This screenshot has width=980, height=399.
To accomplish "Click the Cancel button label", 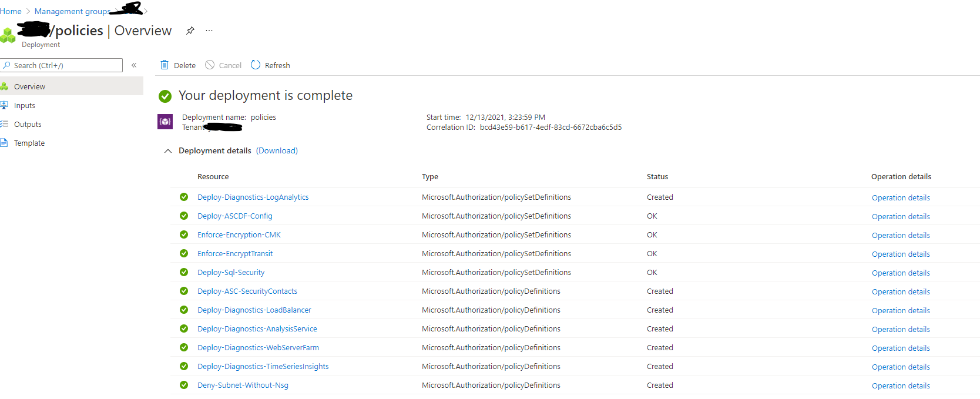I will [230, 65].
